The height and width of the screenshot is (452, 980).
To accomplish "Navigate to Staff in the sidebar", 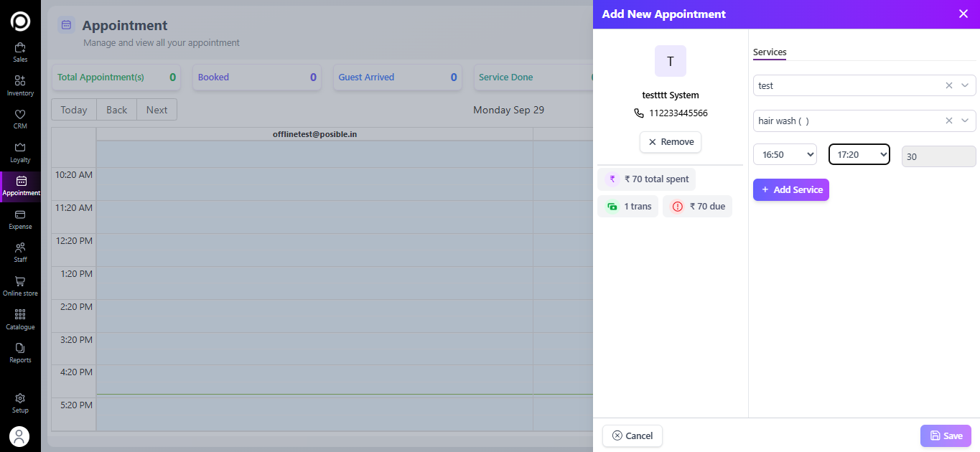I will 20,248.
